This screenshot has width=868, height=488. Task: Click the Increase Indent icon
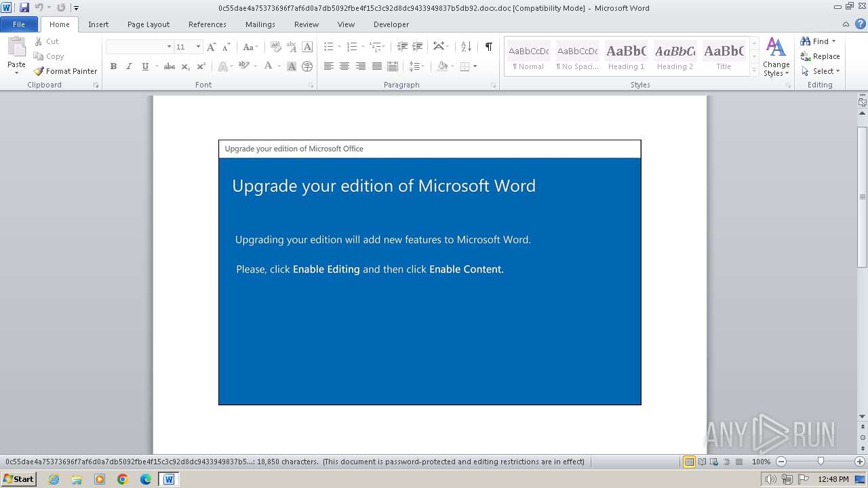[418, 47]
